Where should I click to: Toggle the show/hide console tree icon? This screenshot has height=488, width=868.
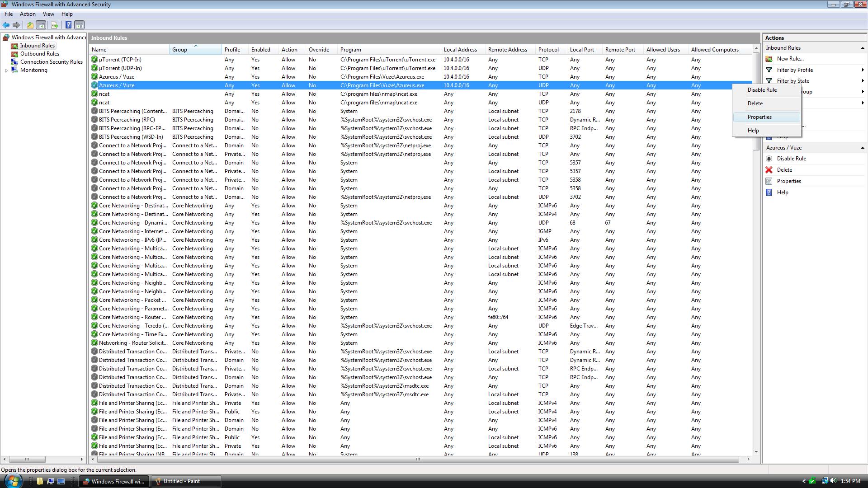(41, 25)
